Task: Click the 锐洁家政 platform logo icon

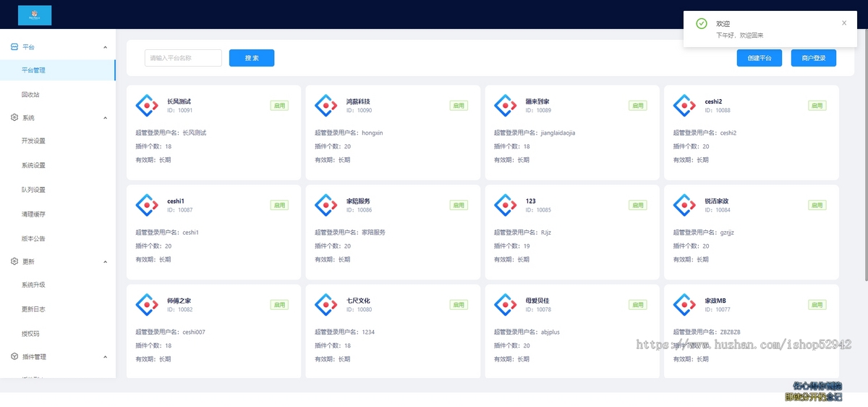Action: (x=685, y=206)
